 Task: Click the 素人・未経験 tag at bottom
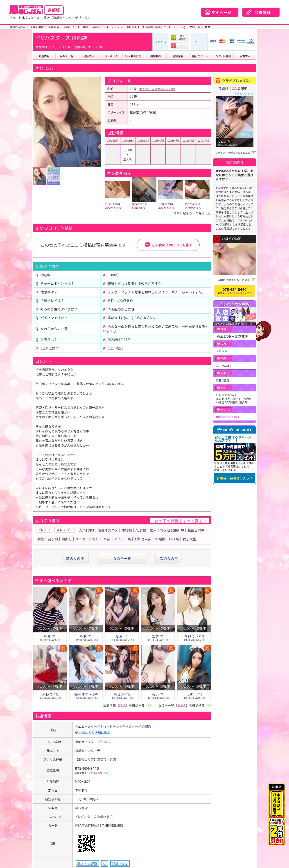pyautogui.click(x=87, y=864)
